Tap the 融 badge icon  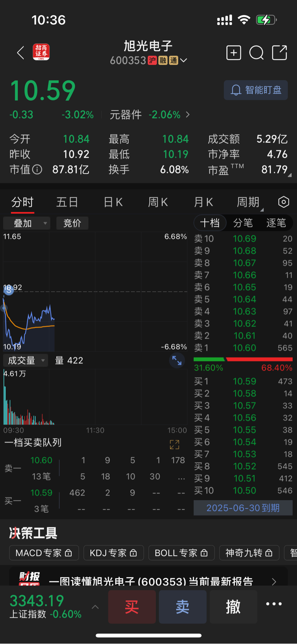pyautogui.click(x=163, y=60)
